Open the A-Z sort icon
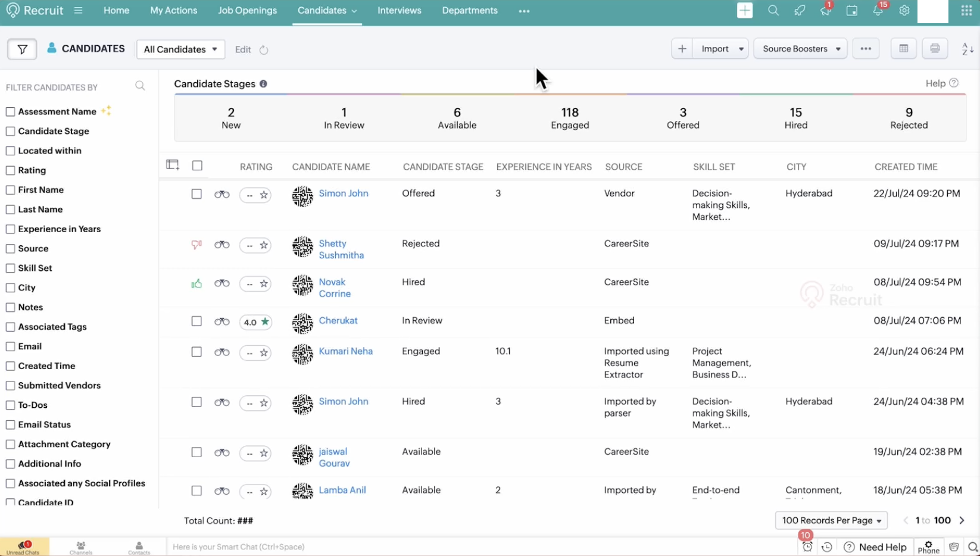Screen dimensions: 980x556 click(x=967, y=49)
